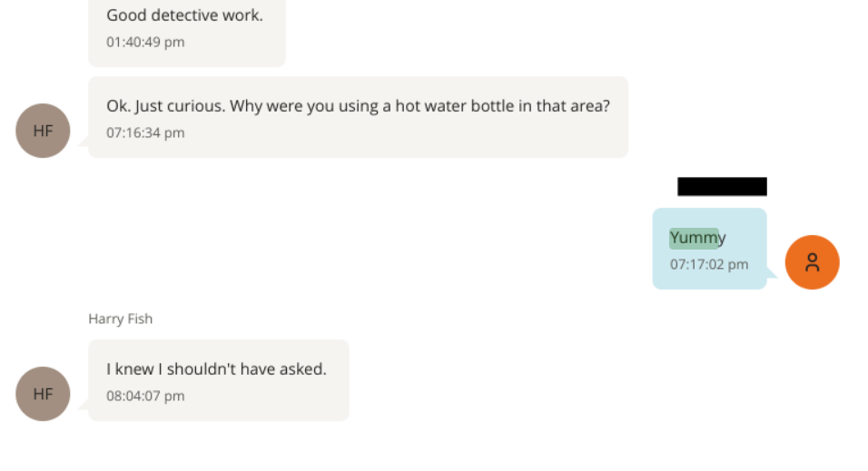Open the orange user profile avatar
Viewport: 868px width, 471px height.
point(812,262)
